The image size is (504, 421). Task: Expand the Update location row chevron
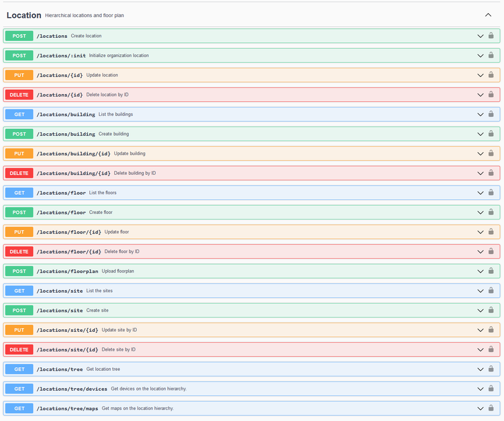coord(480,75)
